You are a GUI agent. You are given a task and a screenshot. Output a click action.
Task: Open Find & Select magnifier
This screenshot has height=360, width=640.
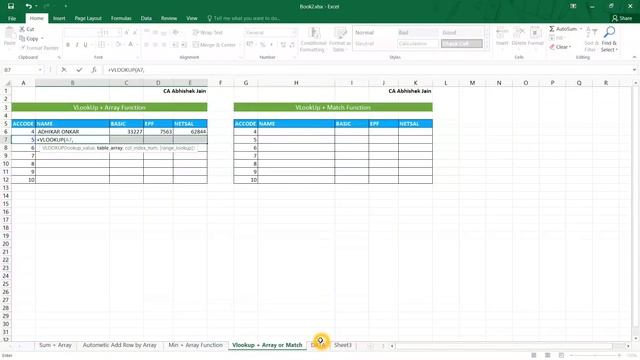click(x=609, y=39)
